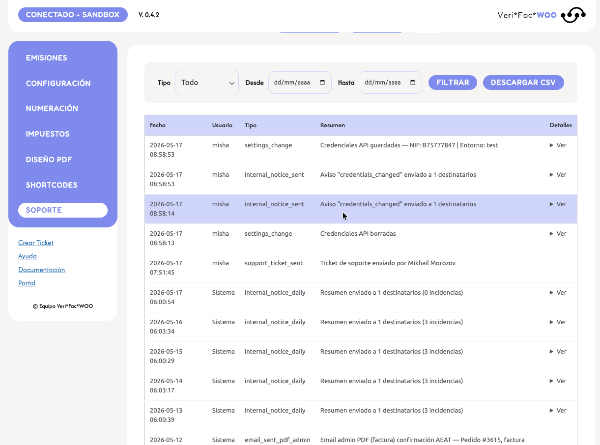Open the Hasta date picker calendar icon
This screenshot has height=445, width=600.
coord(412,82)
